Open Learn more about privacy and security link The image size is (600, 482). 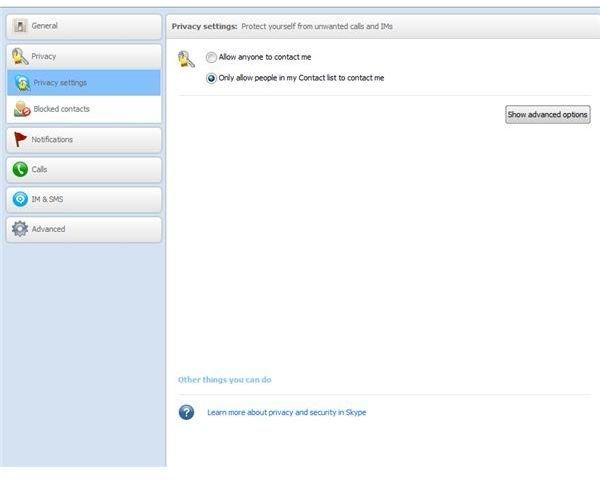pyautogui.click(x=287, y=412)
